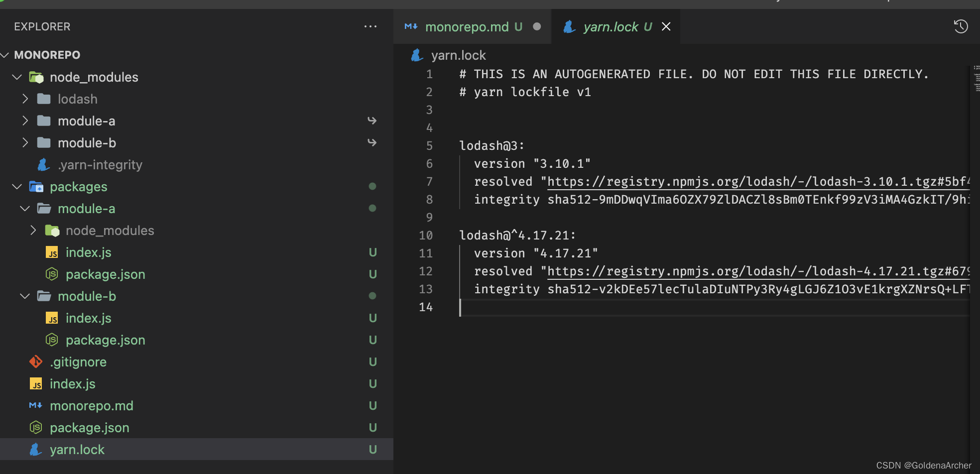Click the markdown icon beside monorepo.md in explorer
Screen dimensions: 980x474
36,405
